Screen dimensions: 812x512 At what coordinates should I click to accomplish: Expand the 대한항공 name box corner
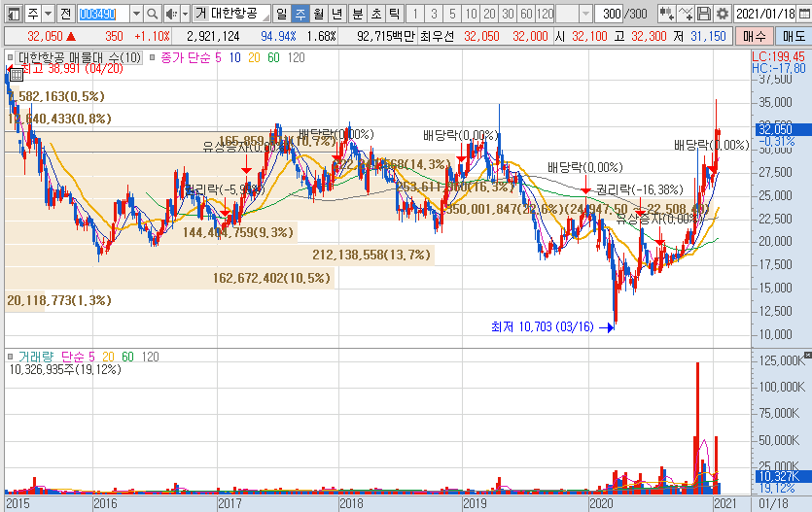point(266,17)
